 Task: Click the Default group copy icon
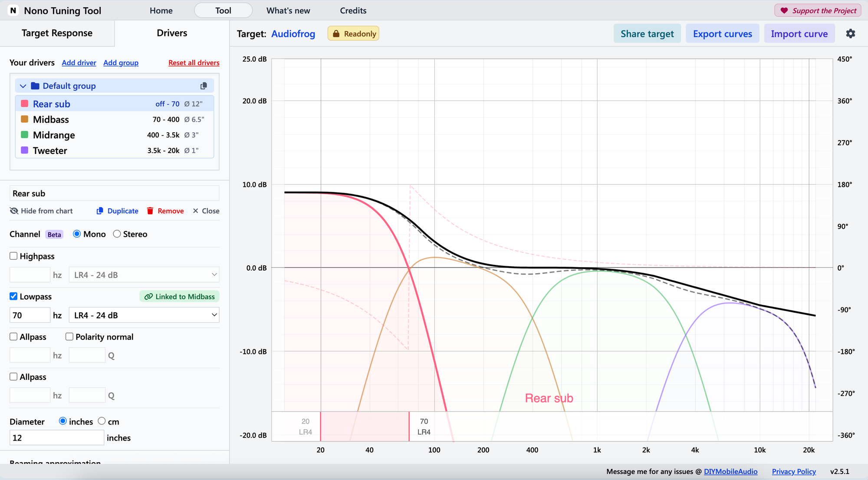(204, 86)
